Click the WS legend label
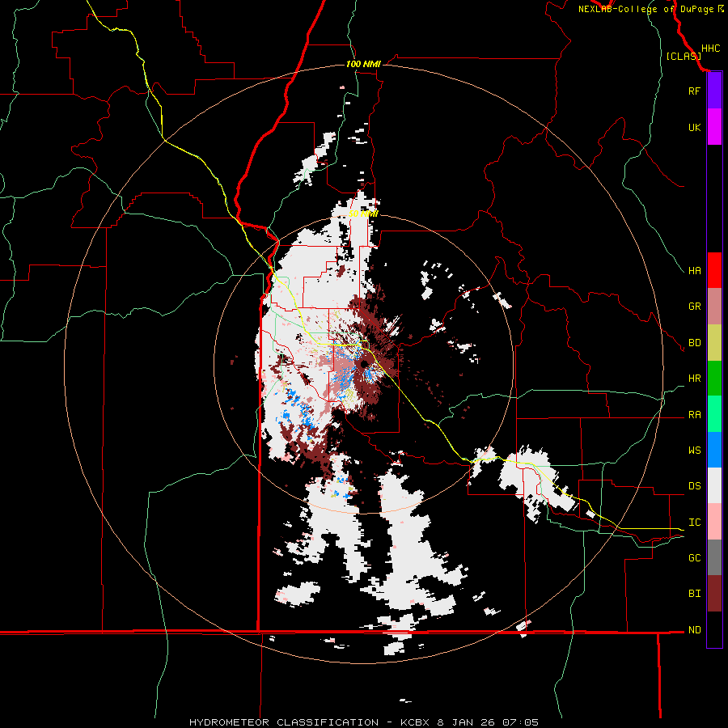 (694, 451)
